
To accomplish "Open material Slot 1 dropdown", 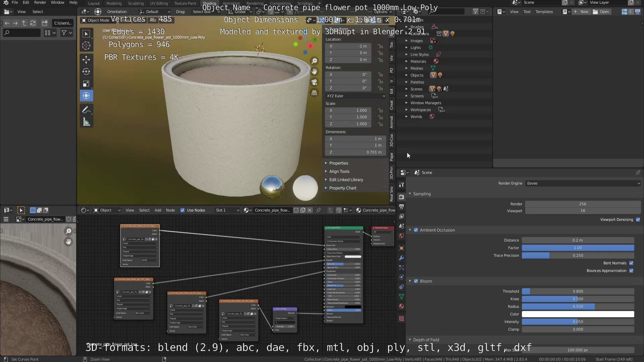I will (227, 210).
